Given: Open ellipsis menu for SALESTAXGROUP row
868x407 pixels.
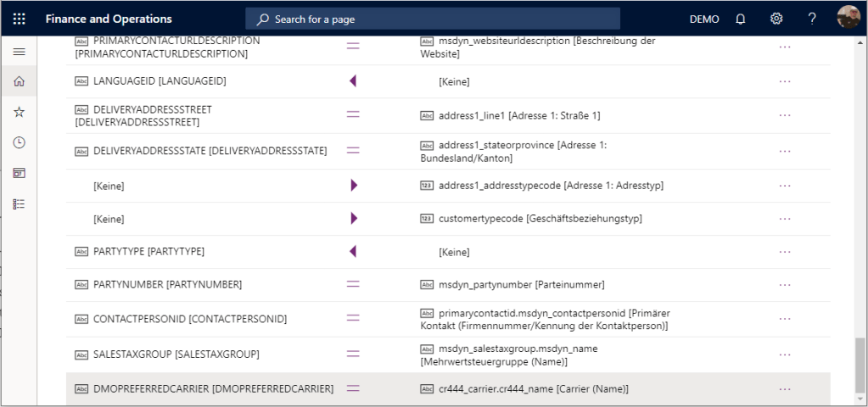Looking at the screenshot, I should 784,354.
